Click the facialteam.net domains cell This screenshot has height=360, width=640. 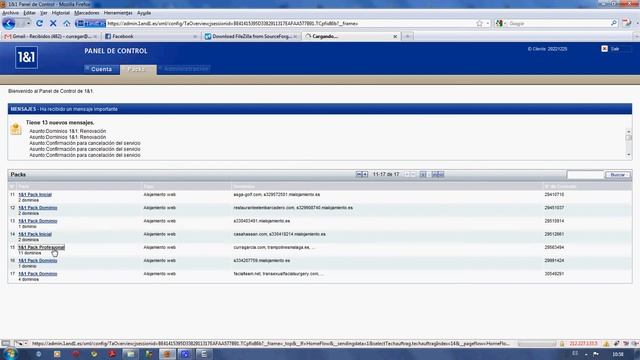[x=278, y=274]
